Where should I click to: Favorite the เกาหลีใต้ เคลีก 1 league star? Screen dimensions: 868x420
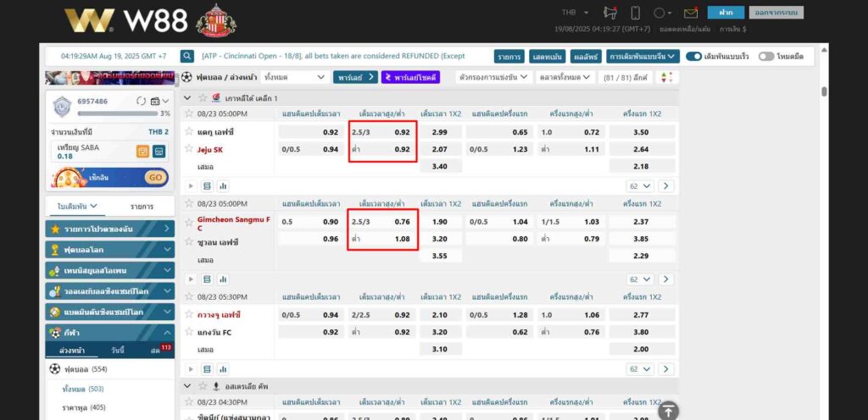pyautogui.click(x=203, y=98)
